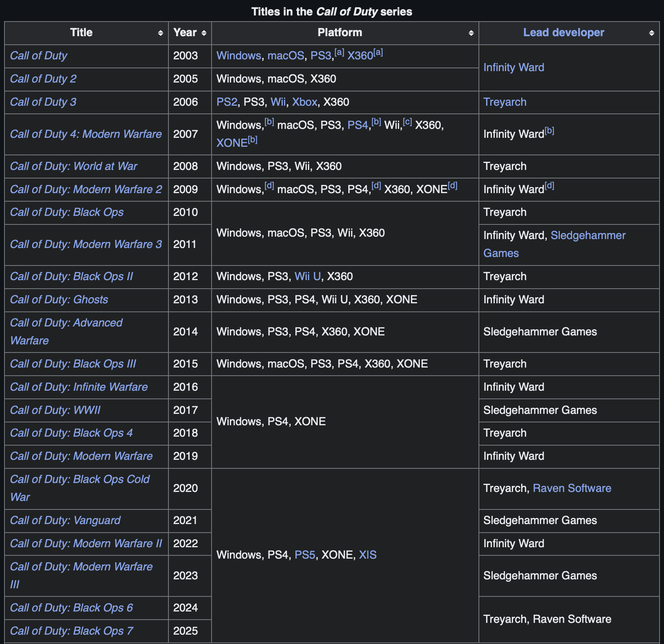Follow the XIS platform link
Image resolution: width=664 pixels, height=644 pixels.
point(368,555)
